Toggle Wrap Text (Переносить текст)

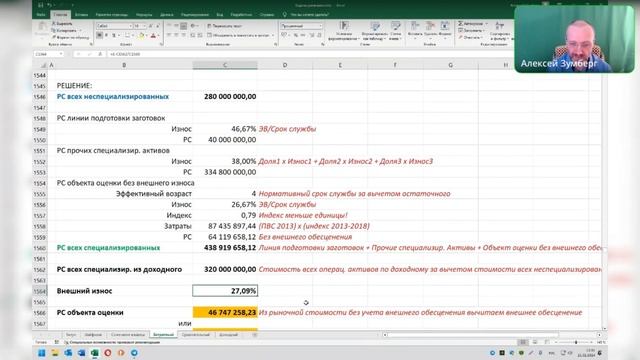pos(225,26)
